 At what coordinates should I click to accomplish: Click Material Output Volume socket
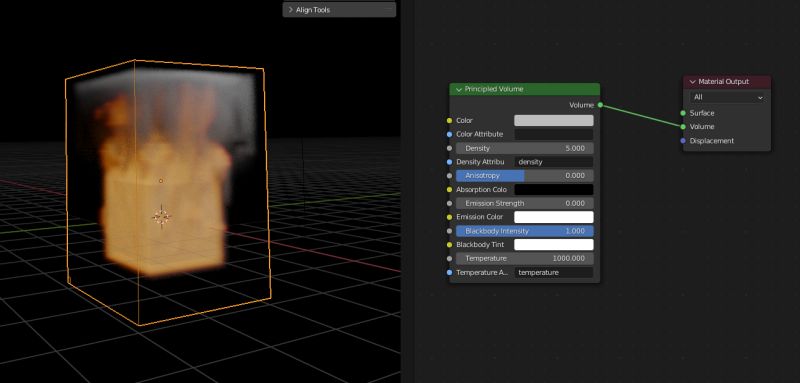[x=683, y=126]
